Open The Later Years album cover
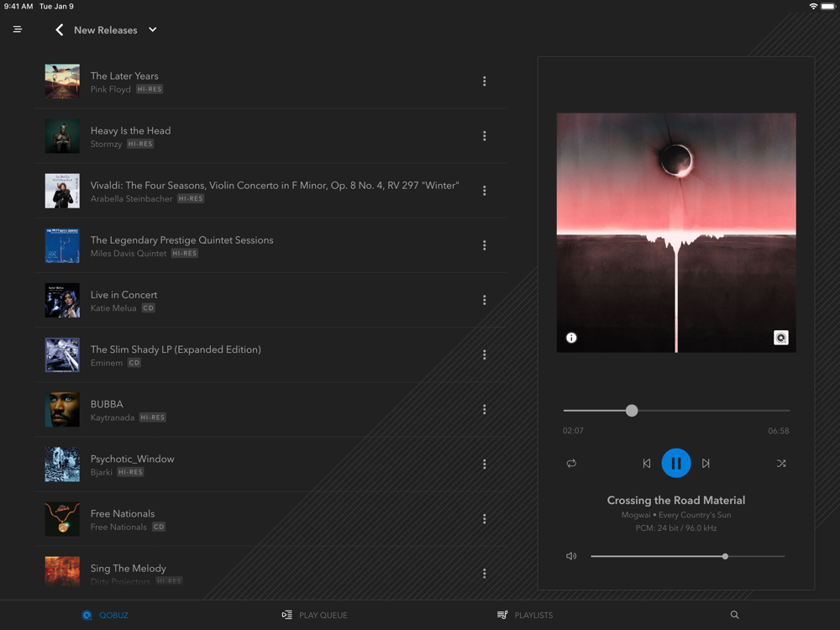The height and width of the screenshot is (630, 840). (x=62, y=81)
